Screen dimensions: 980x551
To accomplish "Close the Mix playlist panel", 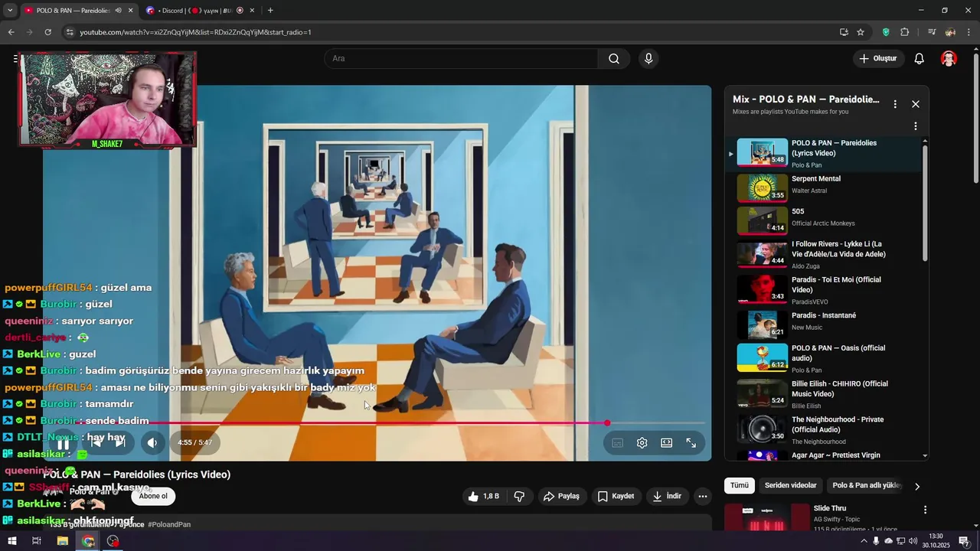I will (915, 104).
